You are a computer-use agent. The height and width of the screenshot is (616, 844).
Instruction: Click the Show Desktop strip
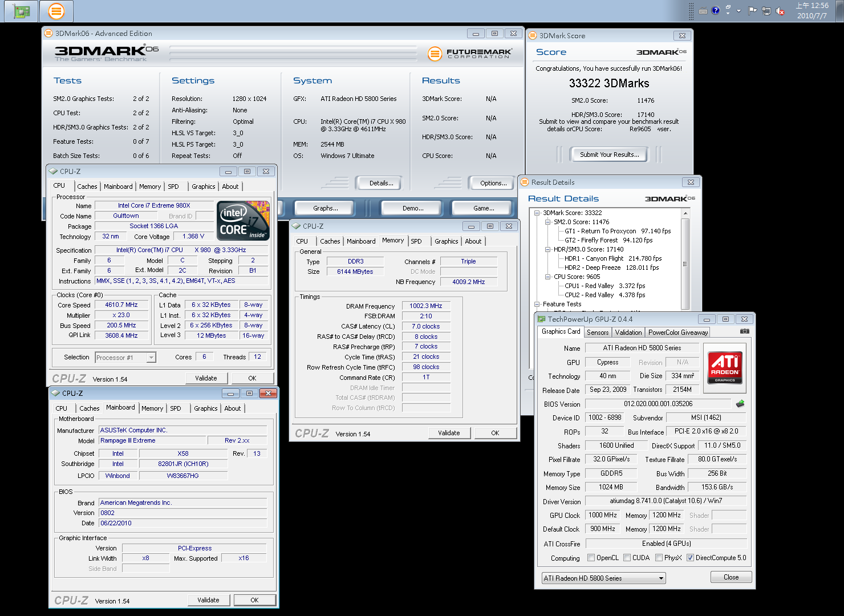tap(839, 11)
